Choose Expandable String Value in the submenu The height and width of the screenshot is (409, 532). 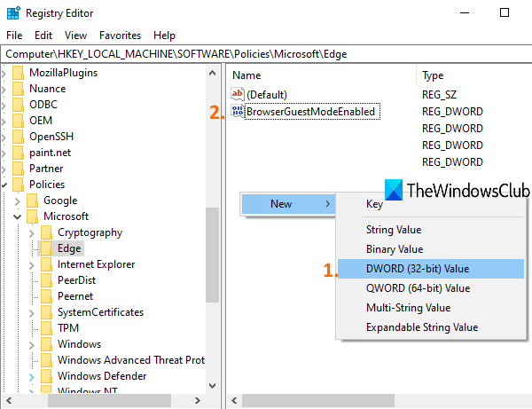tap(431, 327)
